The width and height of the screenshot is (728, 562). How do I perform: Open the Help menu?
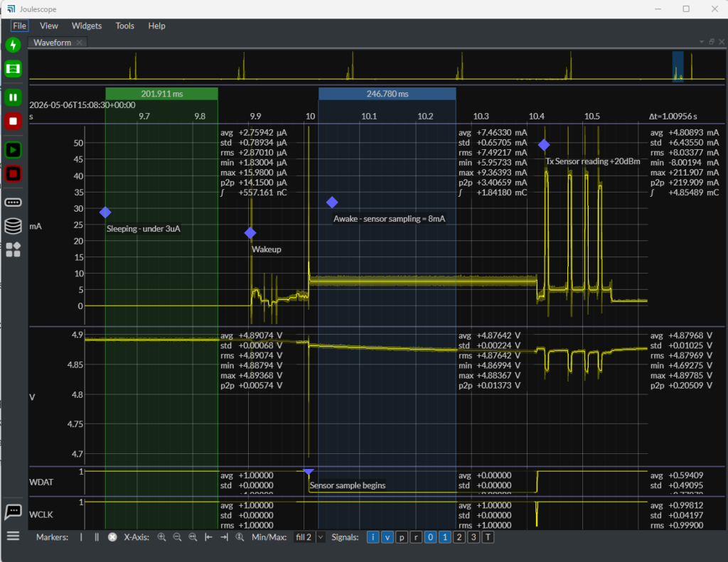[x=156, y=26]
